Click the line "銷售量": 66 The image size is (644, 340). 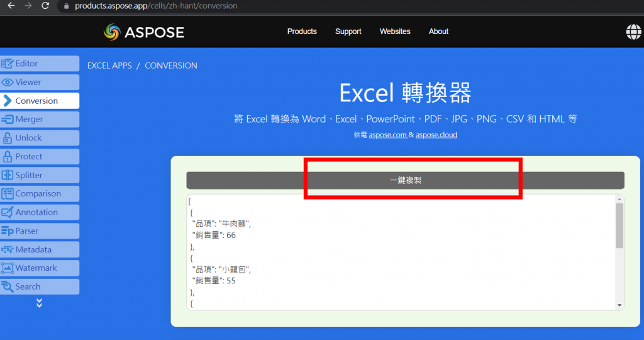[x=214, y=235]
